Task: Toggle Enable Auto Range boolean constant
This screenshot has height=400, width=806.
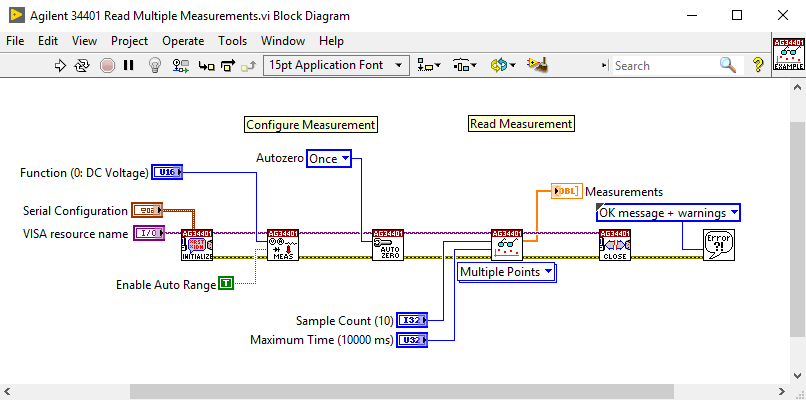Action: (x=226, y=285)
